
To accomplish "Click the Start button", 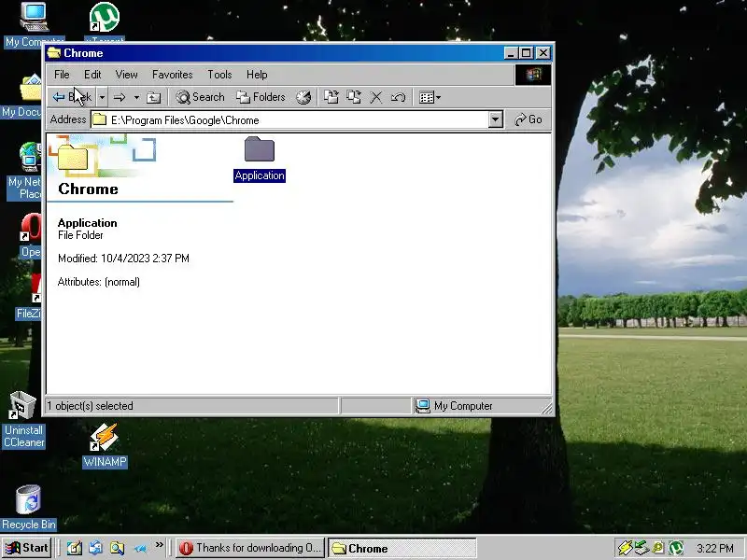I will 27,548.
